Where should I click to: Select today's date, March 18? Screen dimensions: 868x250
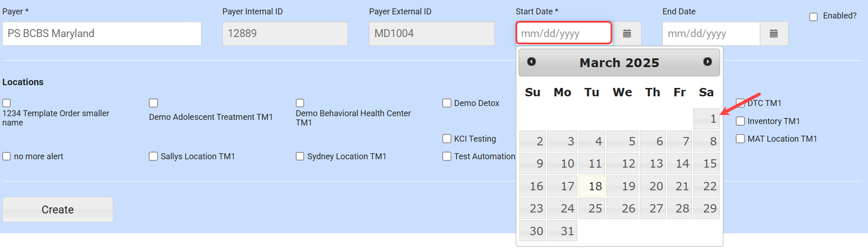click(x=592, y=186)
